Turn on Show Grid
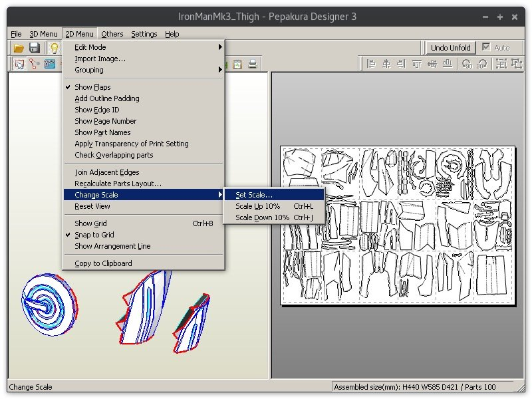The image size is (532, 399). (x=144, y=223)
